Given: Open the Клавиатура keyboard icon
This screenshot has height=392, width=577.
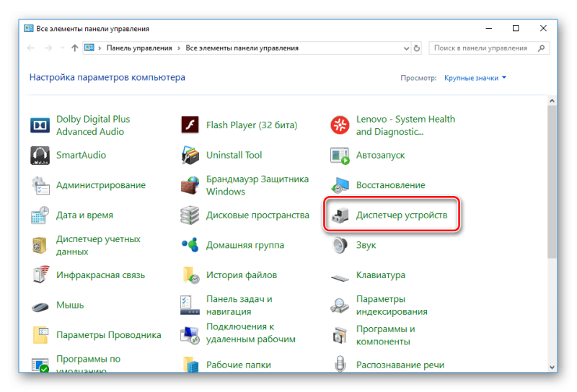Looking at the screenshot, I should tap(340, 277).
